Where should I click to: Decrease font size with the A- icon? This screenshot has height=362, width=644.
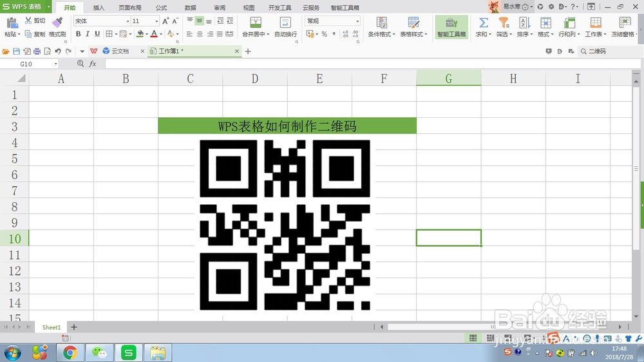tap(175, 21)
